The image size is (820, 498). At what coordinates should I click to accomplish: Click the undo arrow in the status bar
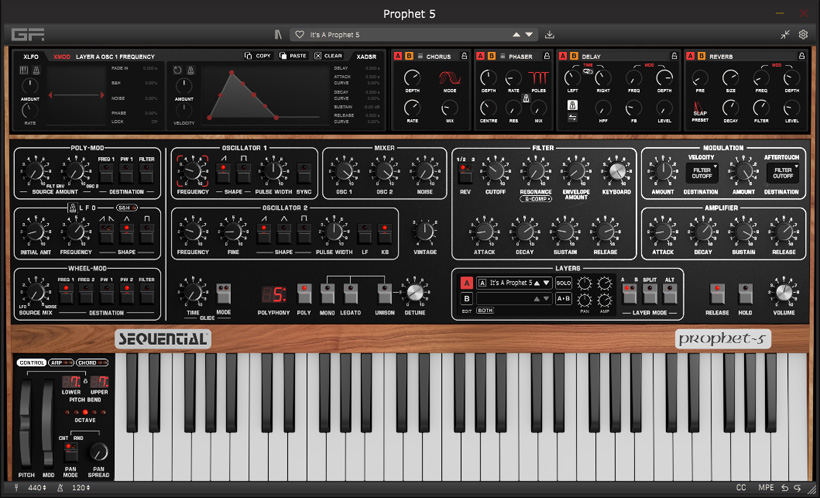785,488
